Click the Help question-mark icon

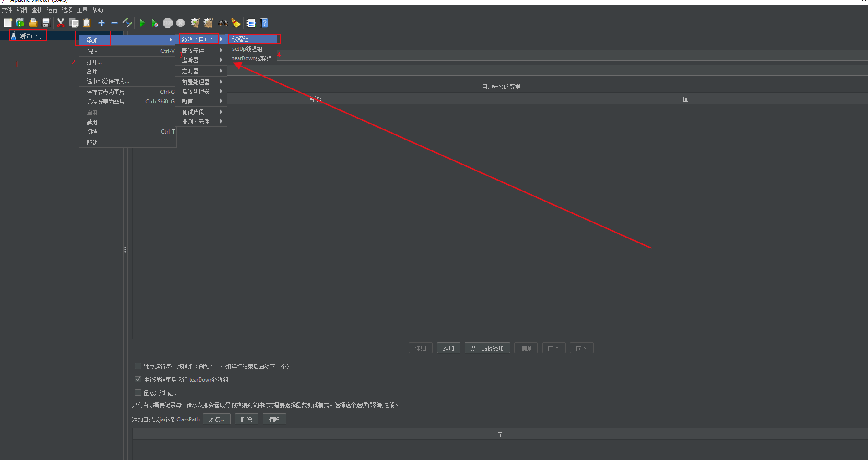264,23
